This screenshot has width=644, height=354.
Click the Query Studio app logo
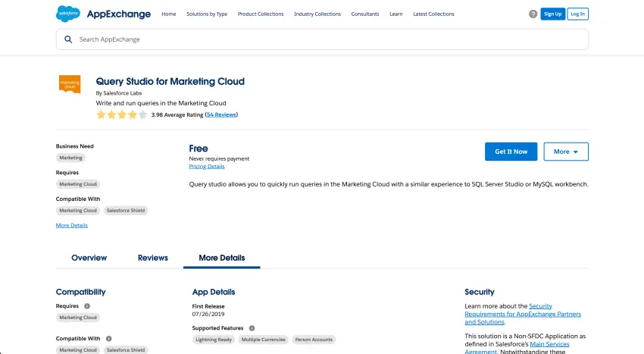[69, 84]
